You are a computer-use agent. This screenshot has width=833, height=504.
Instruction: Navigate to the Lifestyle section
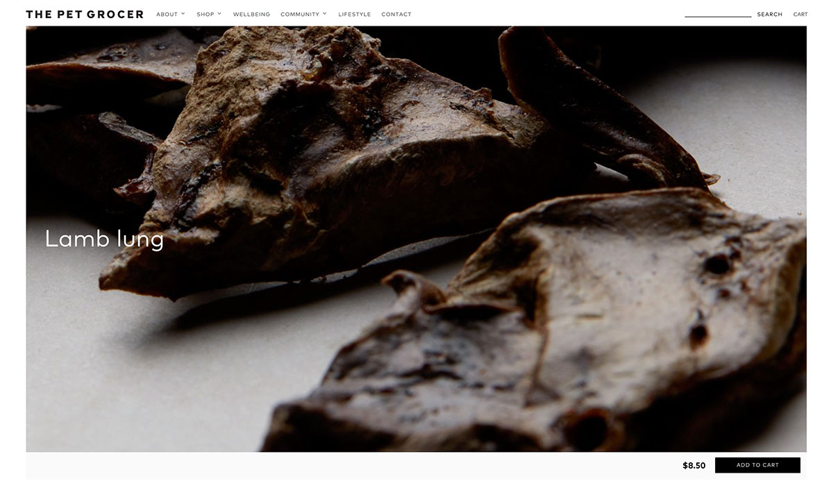[x=355, y=15]
